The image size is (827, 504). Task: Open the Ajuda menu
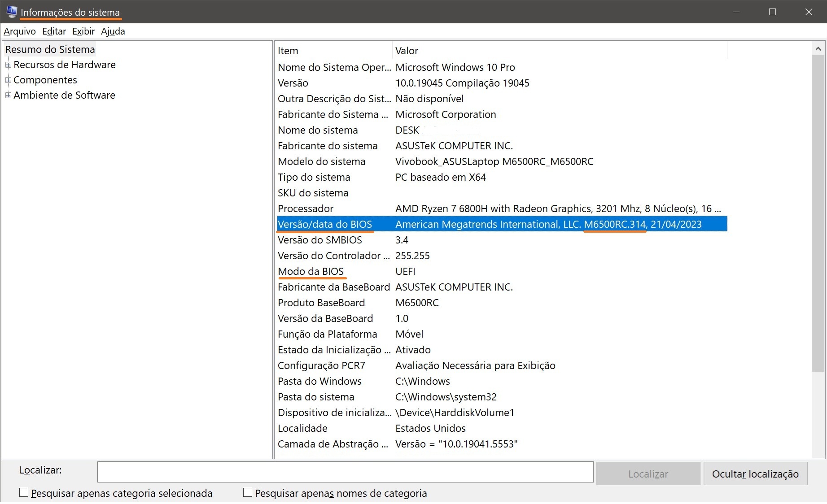point(113,31)
